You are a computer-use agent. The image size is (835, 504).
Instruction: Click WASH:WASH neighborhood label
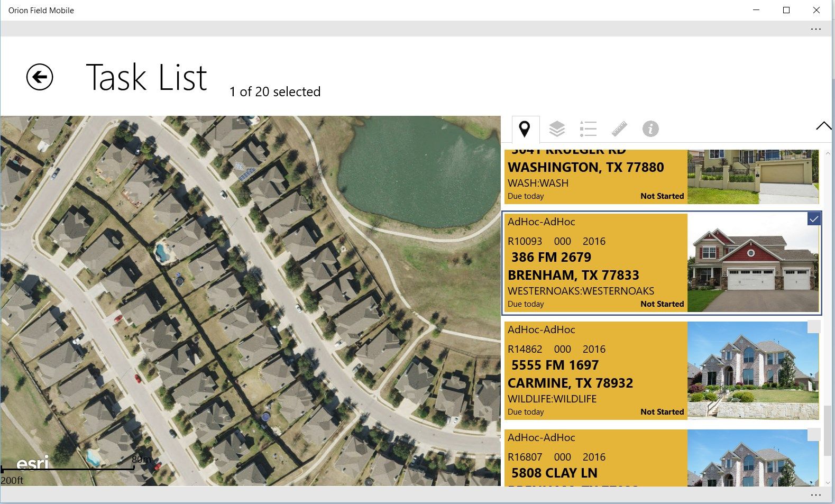coord(538,183)
